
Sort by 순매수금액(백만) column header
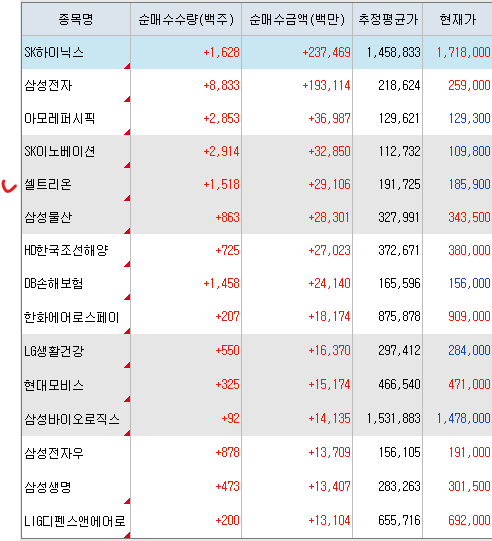pos(297,19)
